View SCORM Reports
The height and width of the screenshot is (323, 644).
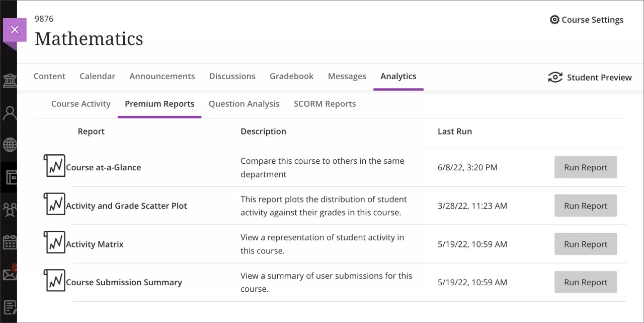pos(325,104)
